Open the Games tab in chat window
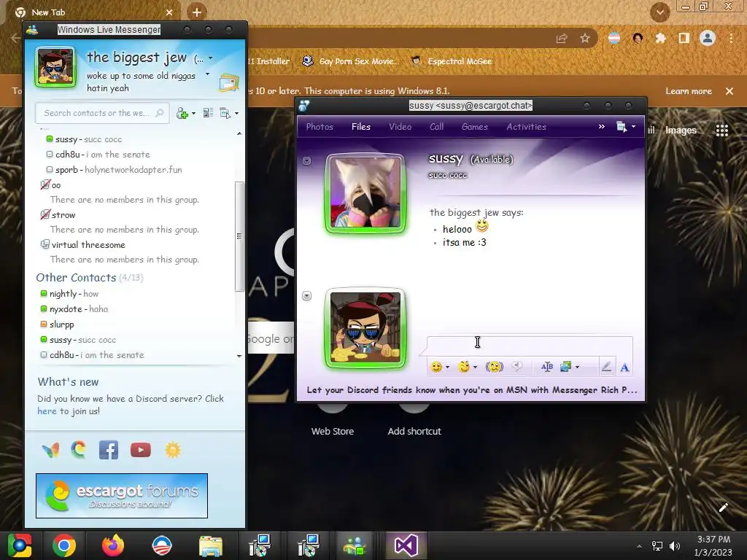 tap(475, 127)
